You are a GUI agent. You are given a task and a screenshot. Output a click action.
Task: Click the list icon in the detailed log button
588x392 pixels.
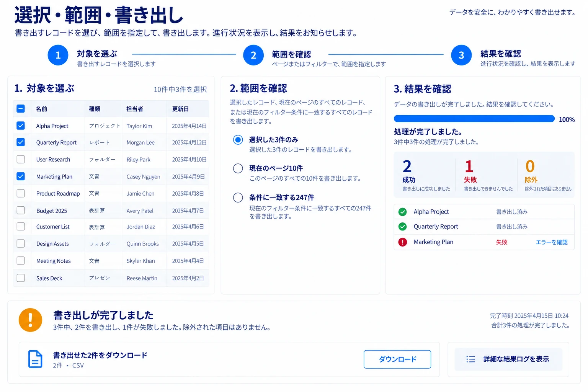(470, 359)
